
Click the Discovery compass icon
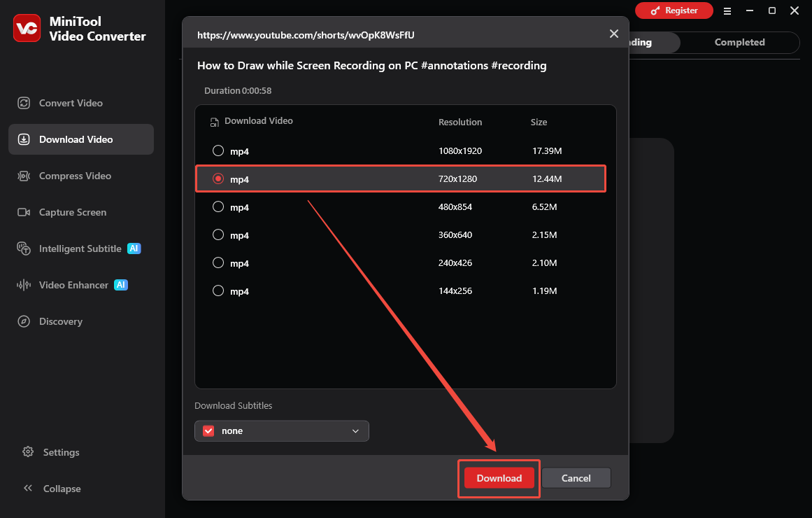(x=24, y=321)
